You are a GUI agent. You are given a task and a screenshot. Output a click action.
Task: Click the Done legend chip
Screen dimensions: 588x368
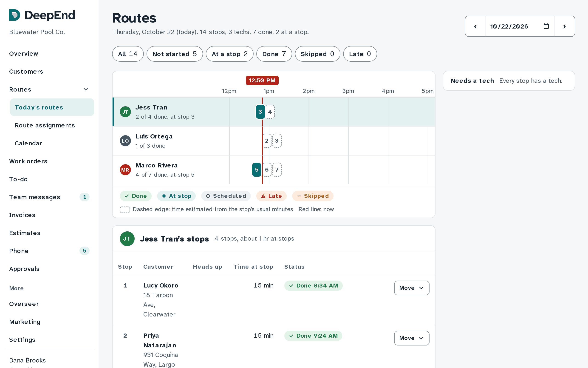(x=136, y=196)
